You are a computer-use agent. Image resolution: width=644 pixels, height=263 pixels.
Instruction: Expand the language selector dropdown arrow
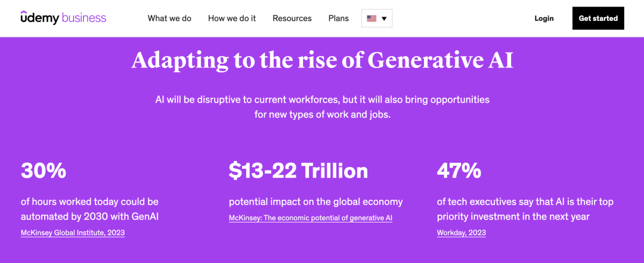pyautogui.click(x=384, y=18)
